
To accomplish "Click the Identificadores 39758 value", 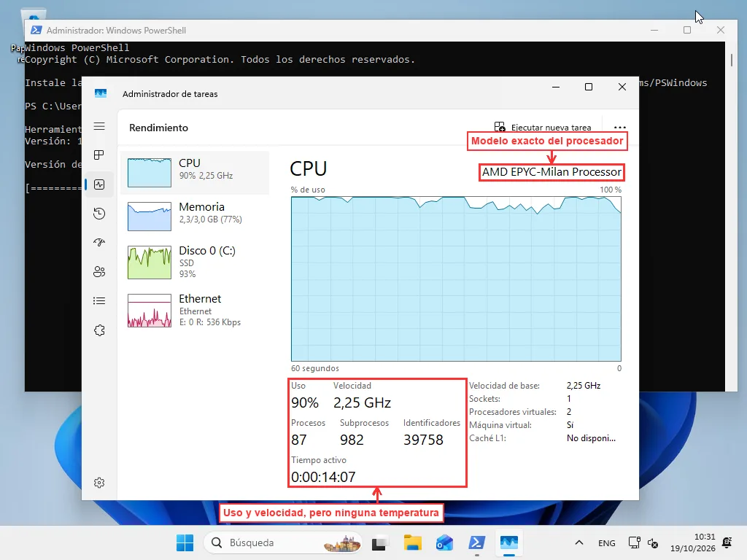I will [x=423, y=440].
